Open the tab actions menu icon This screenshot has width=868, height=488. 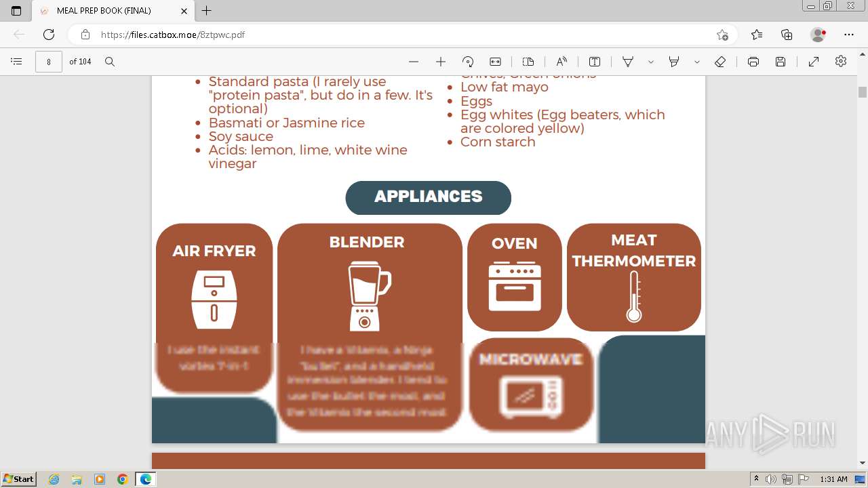coord(16,11)
